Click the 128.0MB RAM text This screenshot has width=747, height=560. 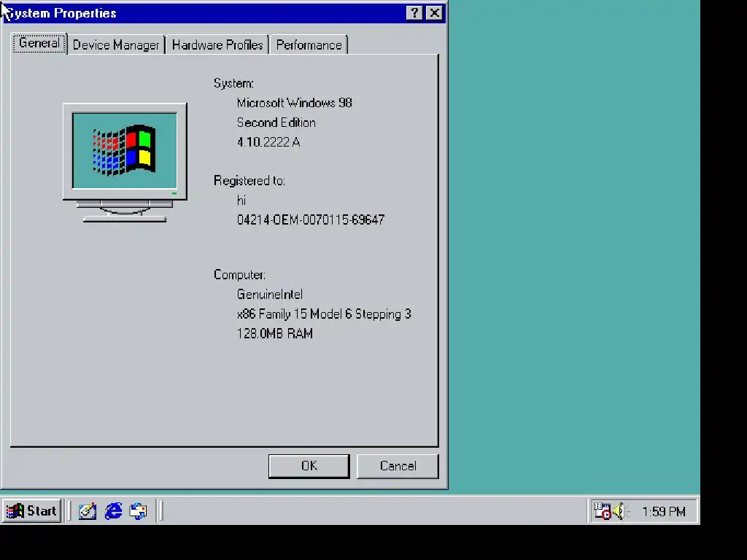(275, 334)
